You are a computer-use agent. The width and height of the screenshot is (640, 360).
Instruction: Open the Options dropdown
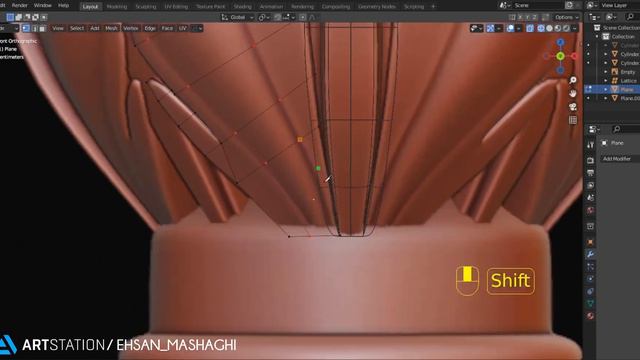coord(567,17)
